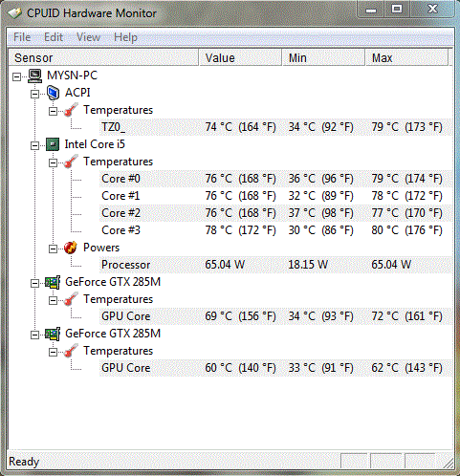Click the ACPI monitor icon

tap(53, 93)
